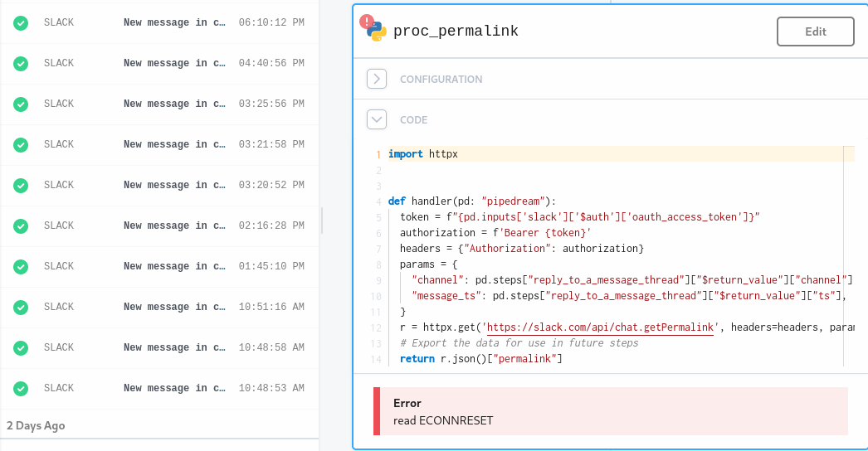Click the green checkmark for 10:51:16 AM event
868x451 pixels.
point(21,308)
